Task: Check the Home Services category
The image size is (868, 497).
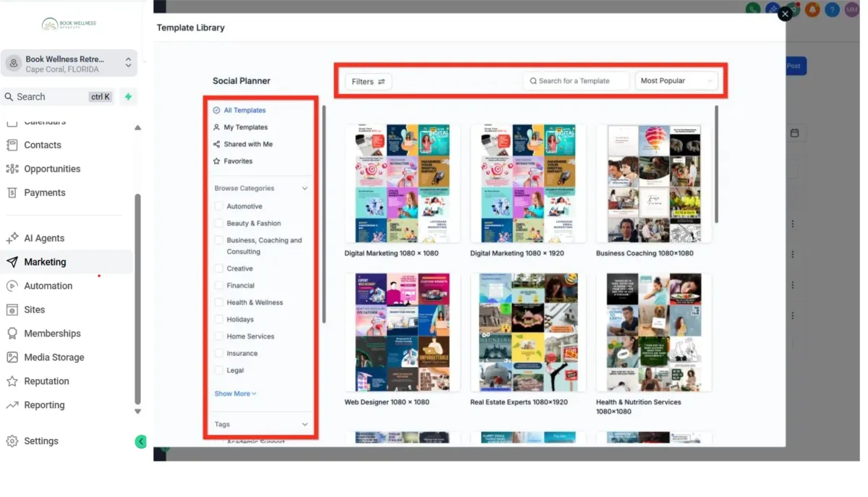Action: tap(219, 336)
